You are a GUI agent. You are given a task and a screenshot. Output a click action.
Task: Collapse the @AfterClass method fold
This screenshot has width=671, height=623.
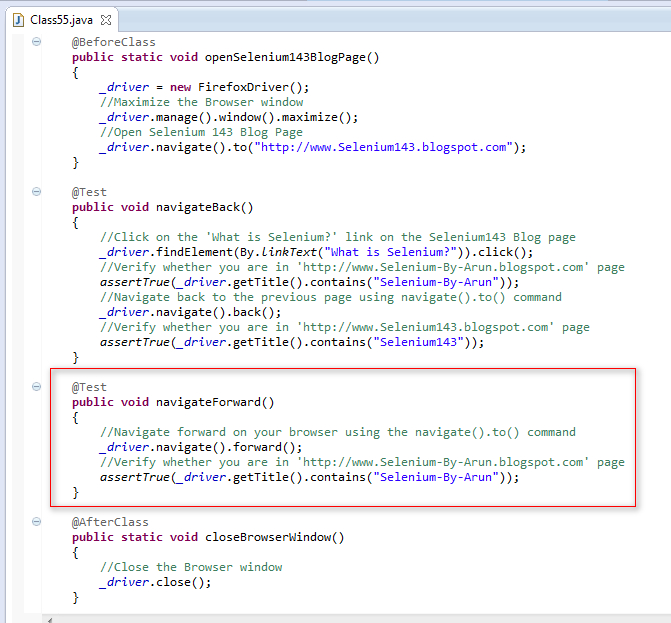36,521
